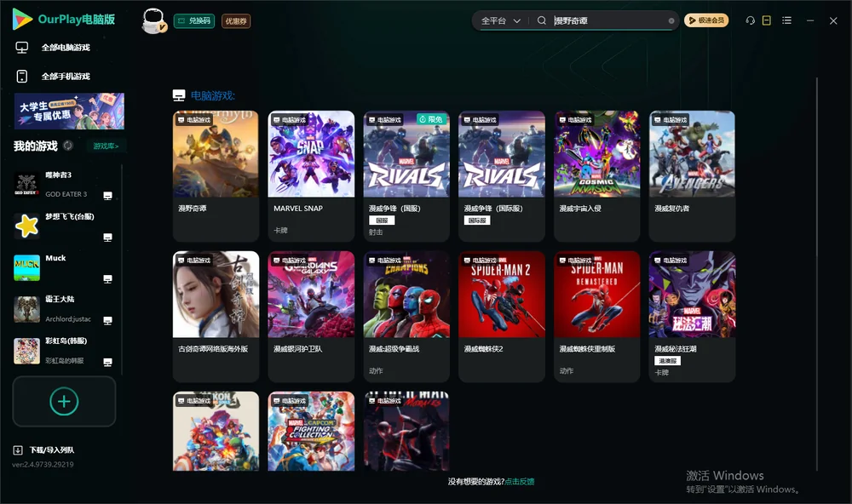Click the PC icon on the Muck row
Viewport: 852px width, 504px height.
click(x=107, y=279)
